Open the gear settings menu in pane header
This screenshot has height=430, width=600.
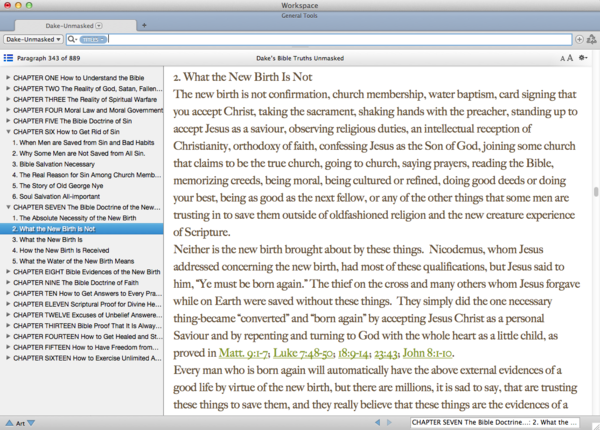[583, 57]
